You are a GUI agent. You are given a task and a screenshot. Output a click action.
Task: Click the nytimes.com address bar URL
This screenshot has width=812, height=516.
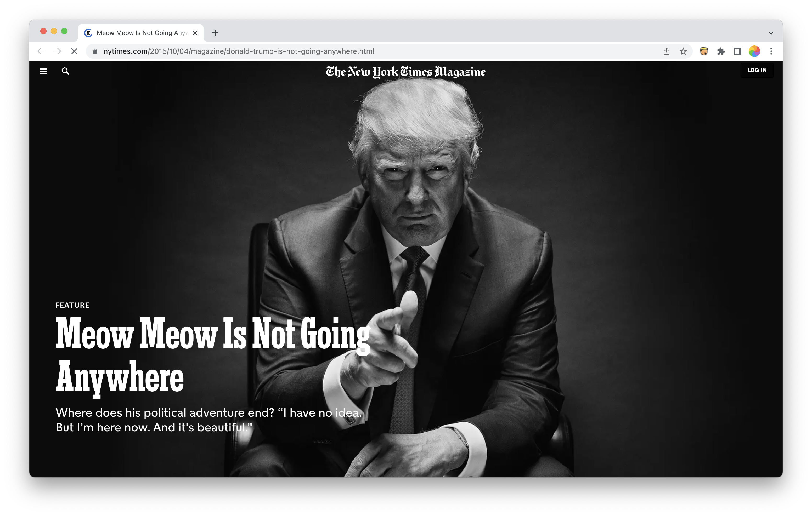(239, 51)
